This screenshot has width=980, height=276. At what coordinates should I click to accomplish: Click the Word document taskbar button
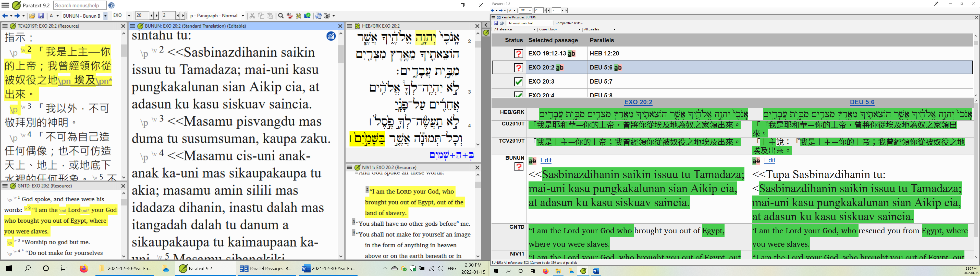tap(329, 268)
